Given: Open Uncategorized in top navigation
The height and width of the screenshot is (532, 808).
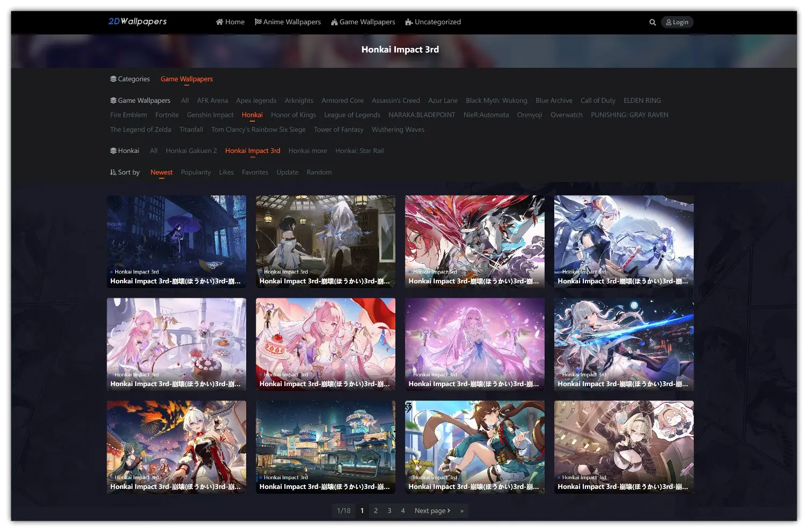Looking at the screenshot, I should 433,22.
